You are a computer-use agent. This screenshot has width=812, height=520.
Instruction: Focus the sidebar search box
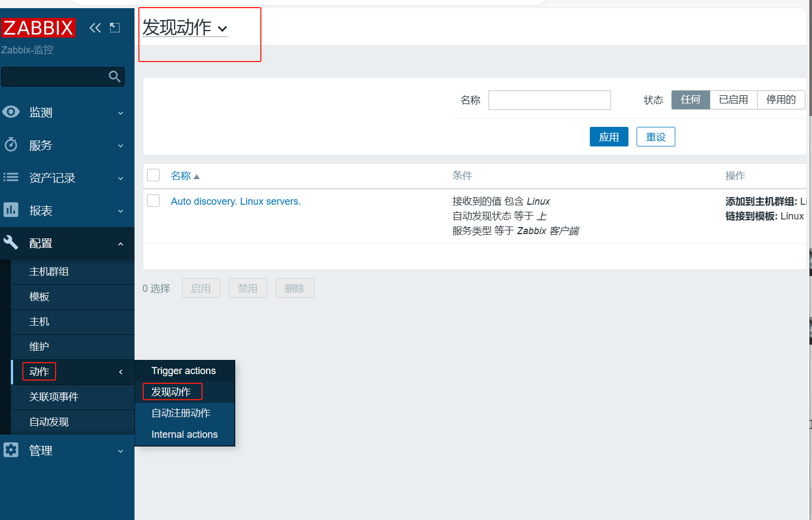[x=63, y=77]
